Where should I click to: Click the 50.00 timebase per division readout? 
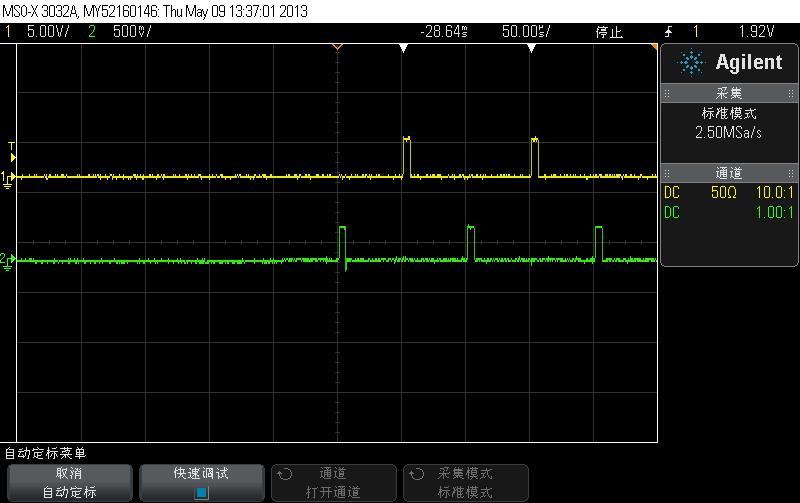click(526, 32)
